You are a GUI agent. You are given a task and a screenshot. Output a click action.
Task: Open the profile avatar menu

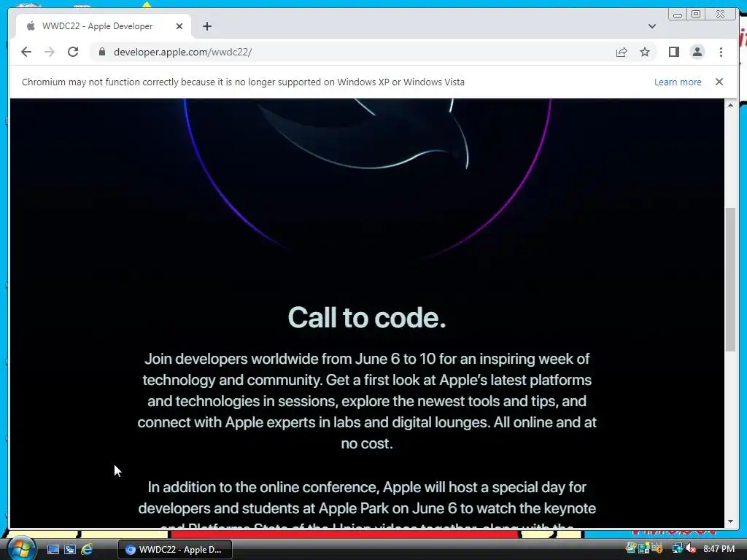[697, 52]
